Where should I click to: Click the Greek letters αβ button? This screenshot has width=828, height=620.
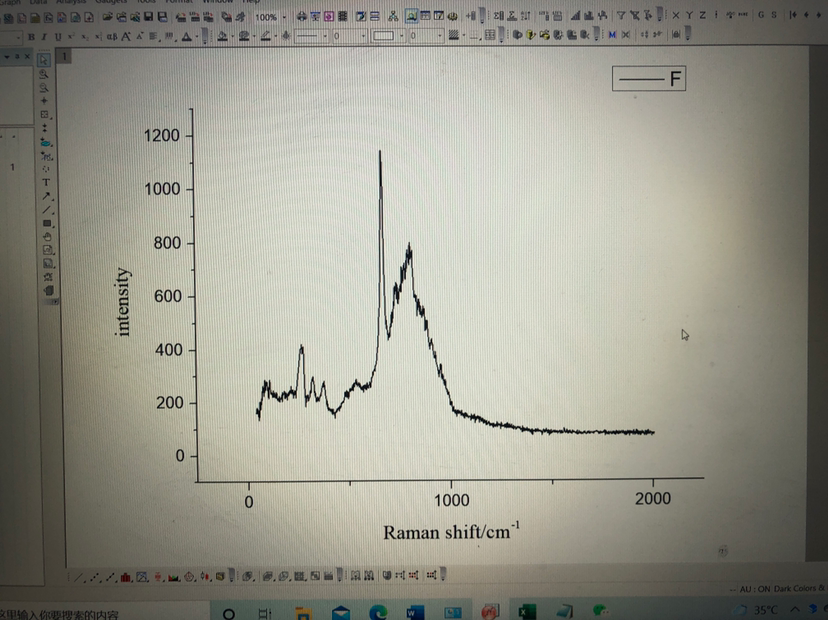[x=112, y=36]
